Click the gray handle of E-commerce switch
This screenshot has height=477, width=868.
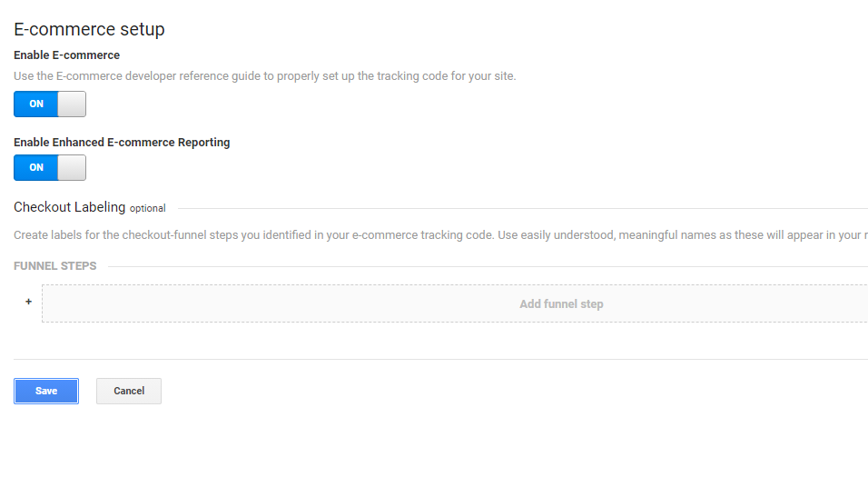coord(72,104)
